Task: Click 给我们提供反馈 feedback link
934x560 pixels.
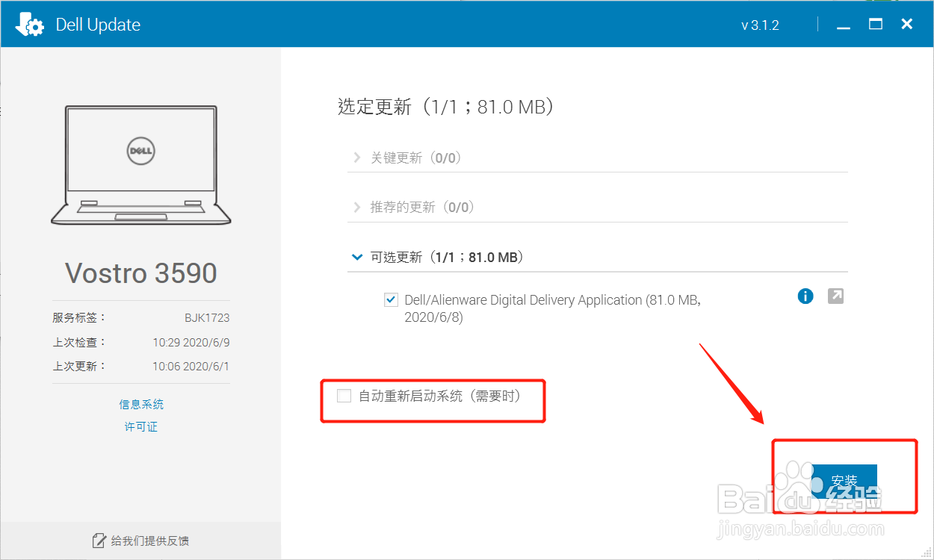Action: tap(150, 541)
